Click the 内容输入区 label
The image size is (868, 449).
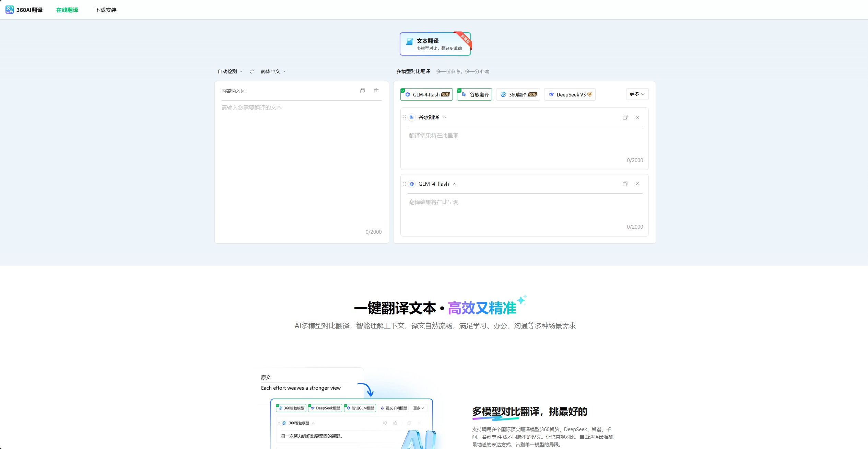[x=233, y=91]
